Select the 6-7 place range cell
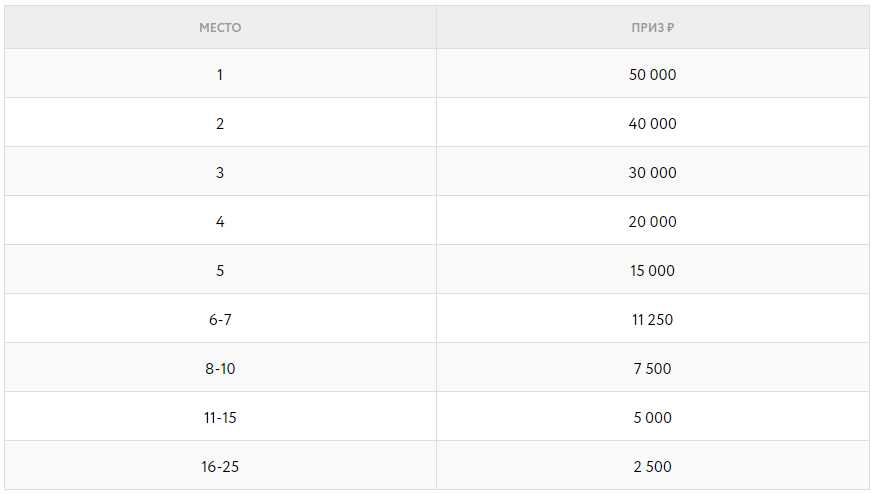The height and width of the screenshot is (494, 874). click(x=220, y=320)
